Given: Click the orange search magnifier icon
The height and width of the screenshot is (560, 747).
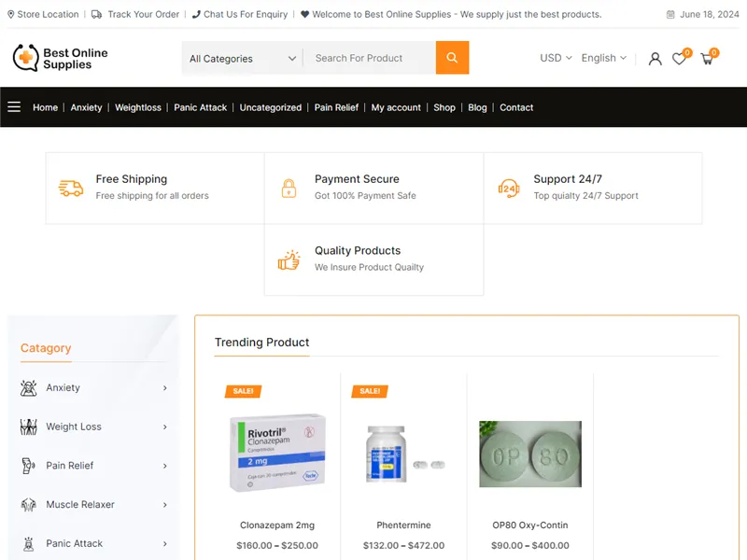Looking at the screenshot, I should (452, 58).
